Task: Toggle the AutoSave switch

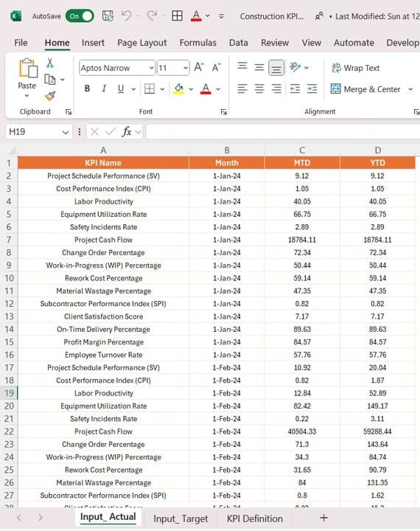Action: click(80, 16)
